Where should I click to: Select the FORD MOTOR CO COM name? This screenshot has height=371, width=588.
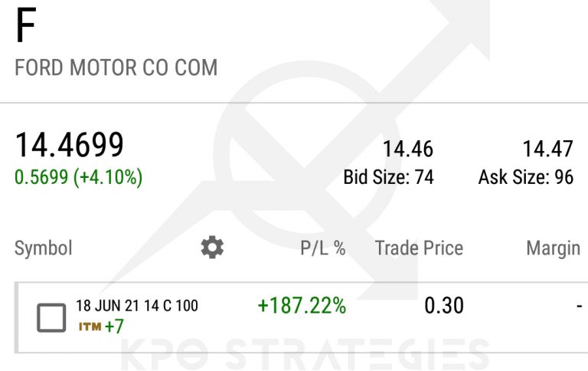tap(116, 67)
